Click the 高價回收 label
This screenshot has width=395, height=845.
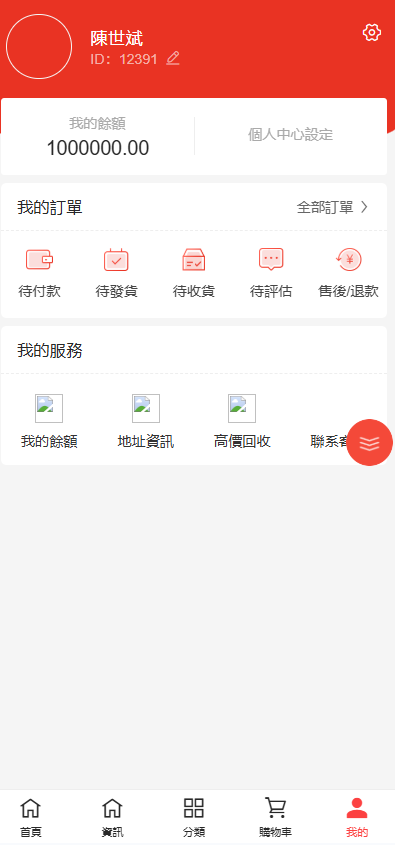coord(242,442)
